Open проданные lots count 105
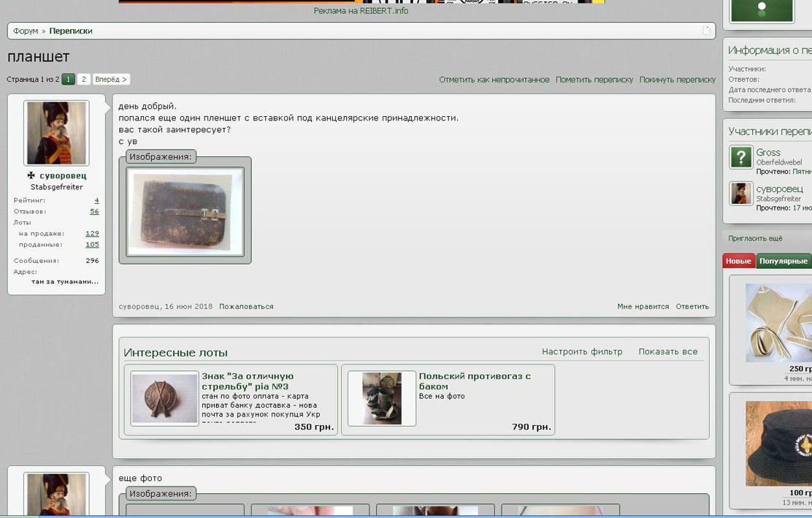Screen dimensions: 812x518 (x=92, y=245)
